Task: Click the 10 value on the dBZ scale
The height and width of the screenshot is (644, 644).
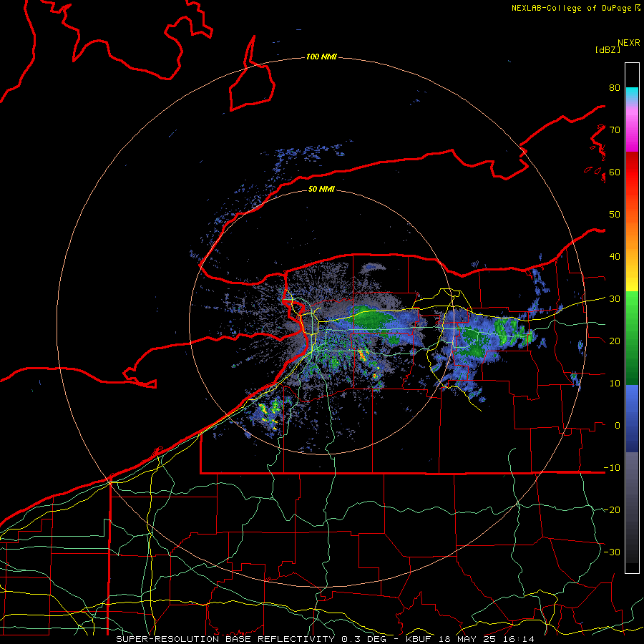Action: [x=615, y=384]
